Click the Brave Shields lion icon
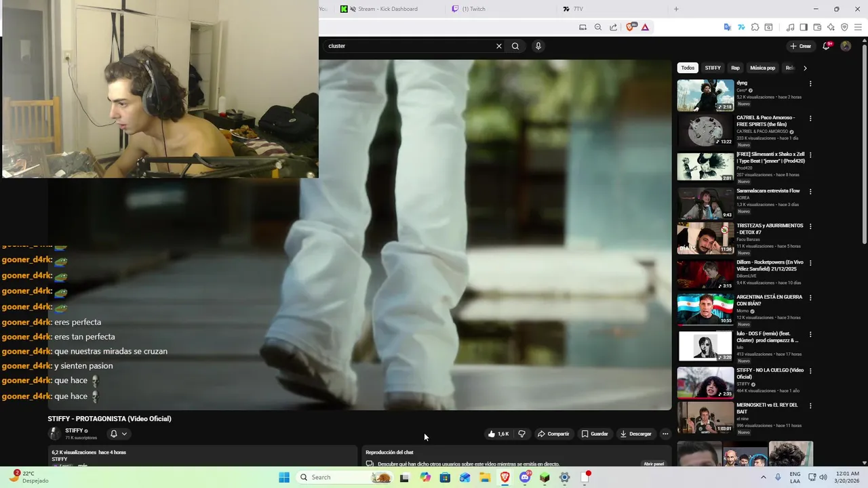868x488 pixels. 631,27
